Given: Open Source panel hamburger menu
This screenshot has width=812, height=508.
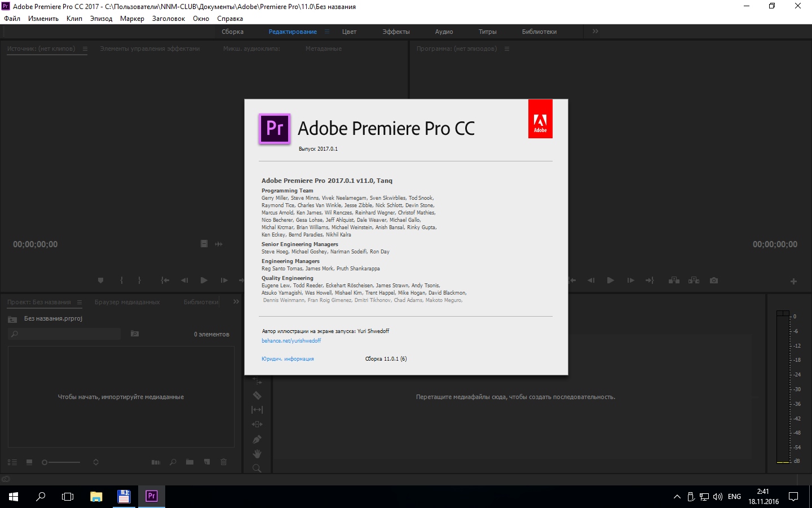Looking at the screenshot, I should pyautogui.click(x=85, y=49).
